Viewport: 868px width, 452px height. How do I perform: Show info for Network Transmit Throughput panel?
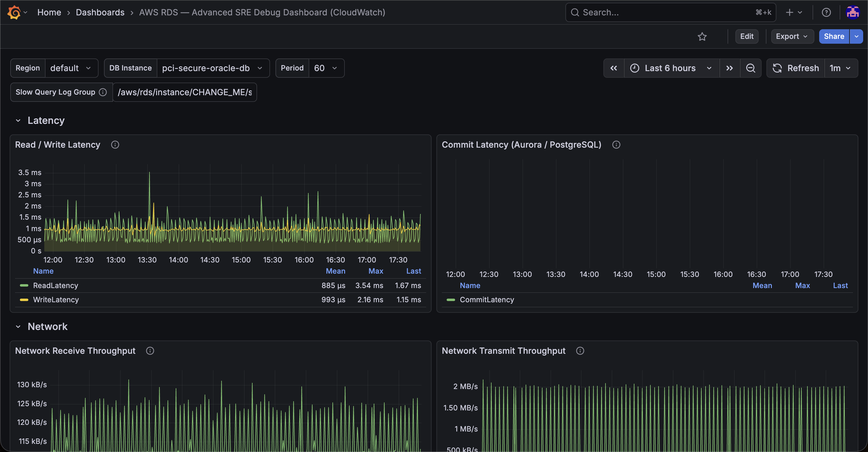(580, 351)
